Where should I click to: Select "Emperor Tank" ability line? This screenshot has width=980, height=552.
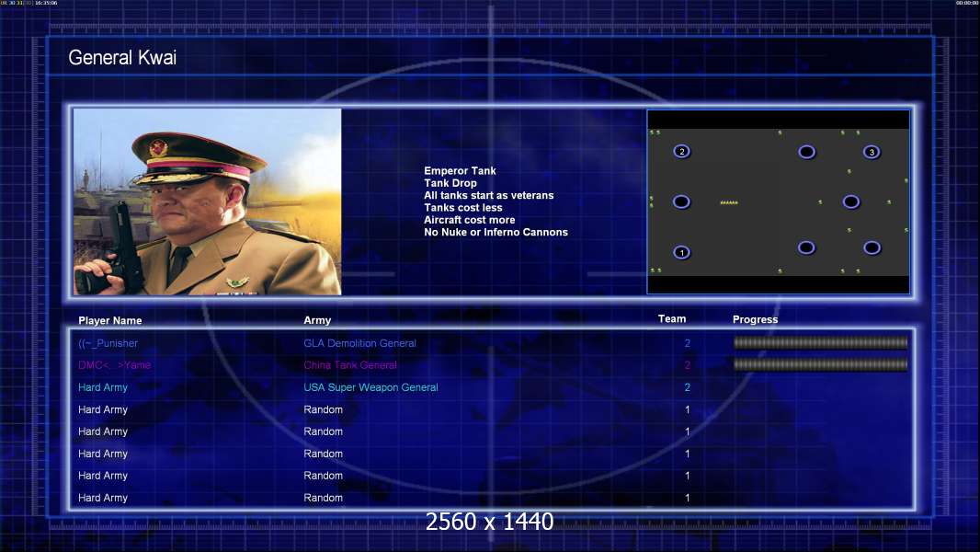click(x=460, y=171)
